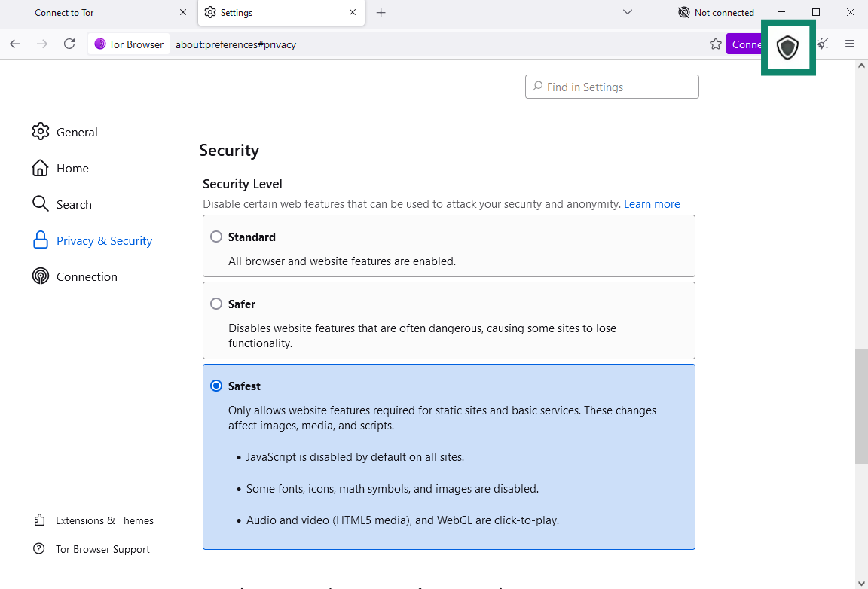Open Search settings via the magnifier icon
868x589 pixels.
[41, 204]
